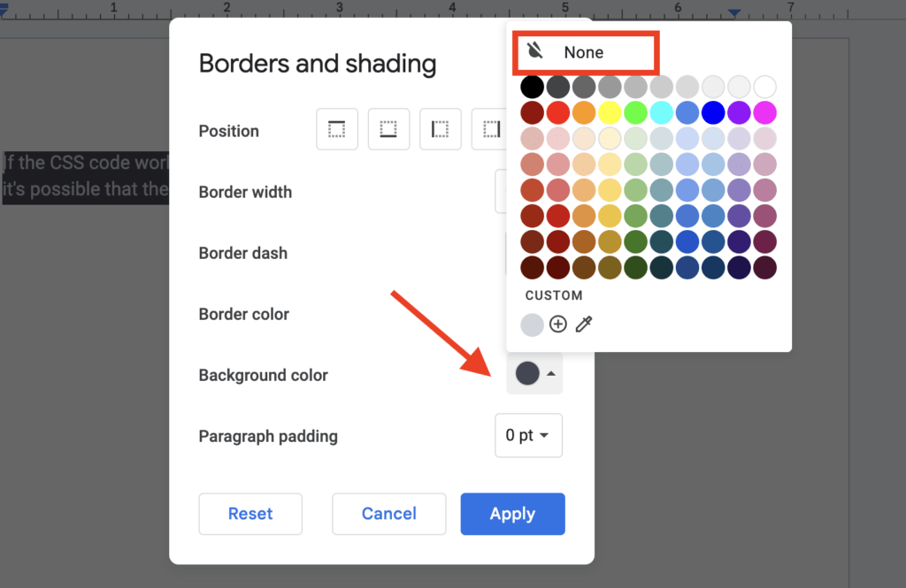Expand the Border width dropdown

click(x=500, y=191)
